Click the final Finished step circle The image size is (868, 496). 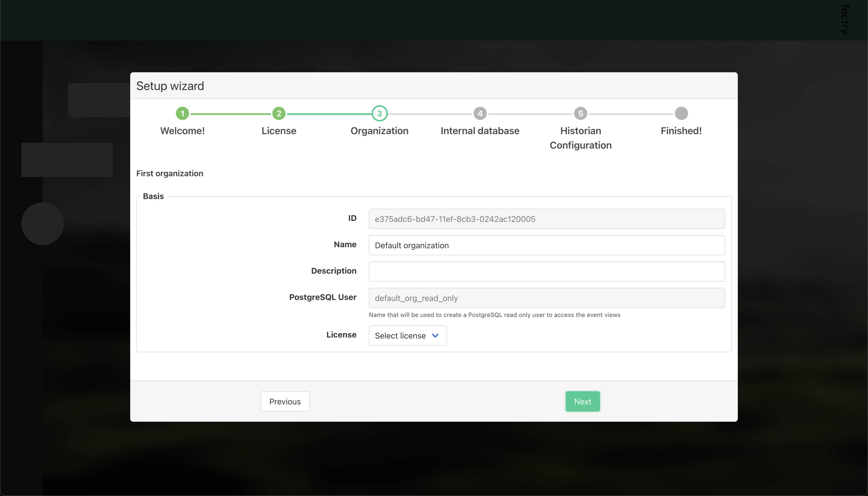681,113
